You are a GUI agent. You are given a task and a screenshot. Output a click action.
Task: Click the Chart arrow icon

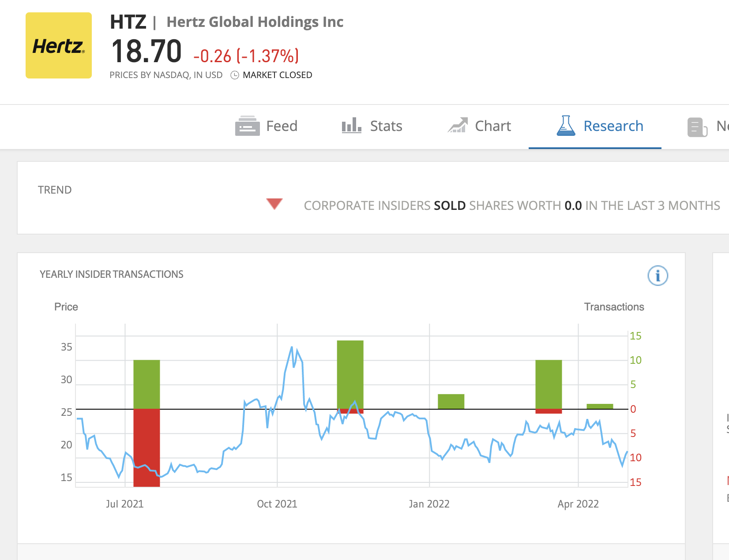458,125
